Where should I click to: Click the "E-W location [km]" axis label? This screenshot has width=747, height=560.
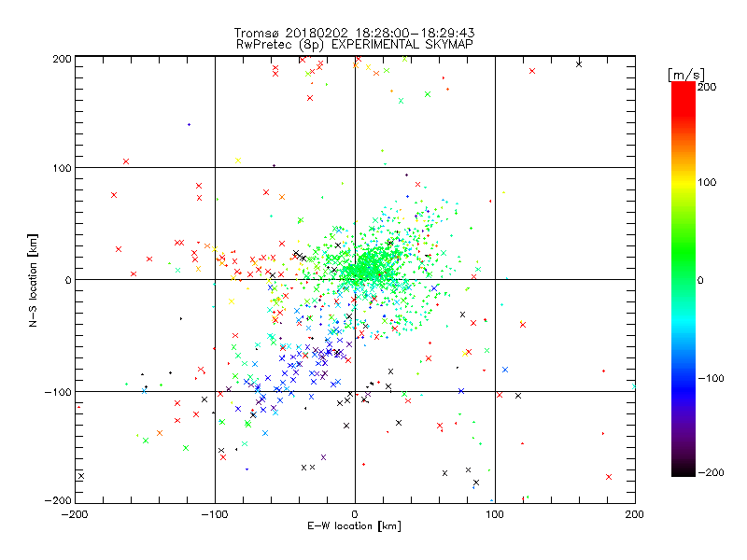click(x=354, y=526)
